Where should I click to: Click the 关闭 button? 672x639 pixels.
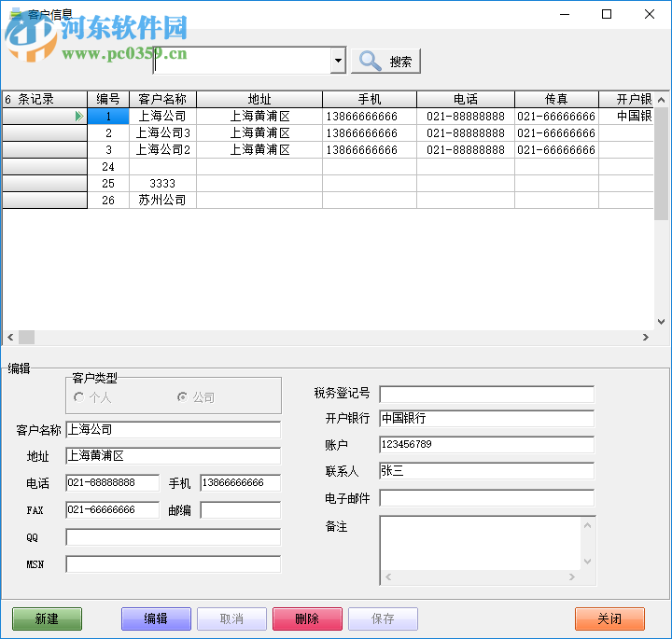click(609, 618)
